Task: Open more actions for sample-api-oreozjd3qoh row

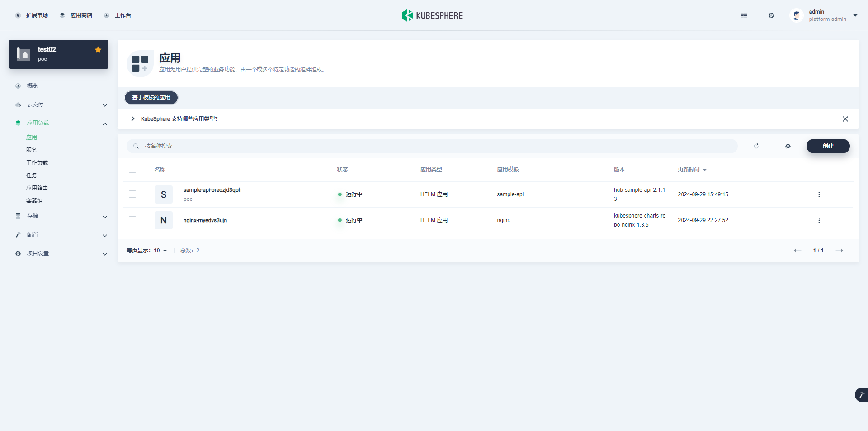Action: pos(819,194)
